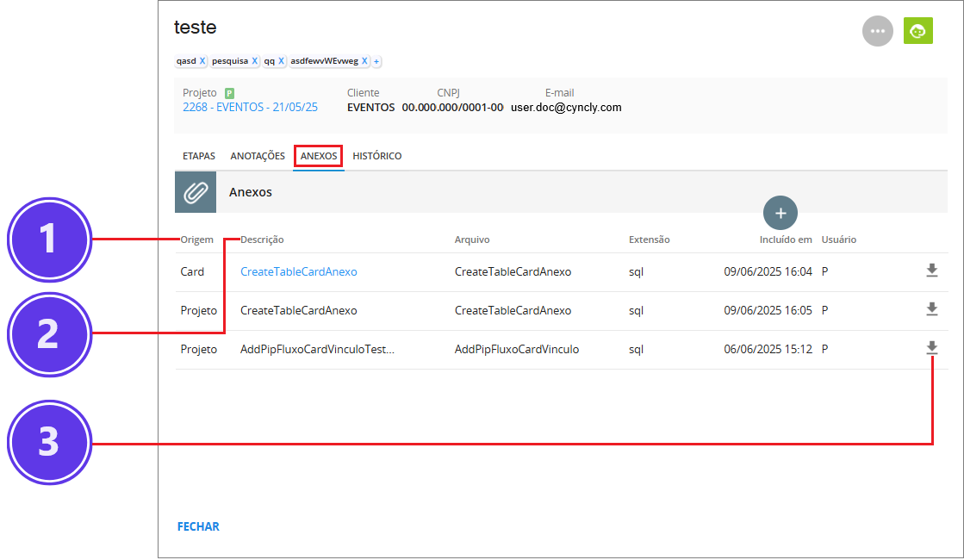
Task: Click the 06/06/2025 15:12 date cell
Action: (768, 349)
